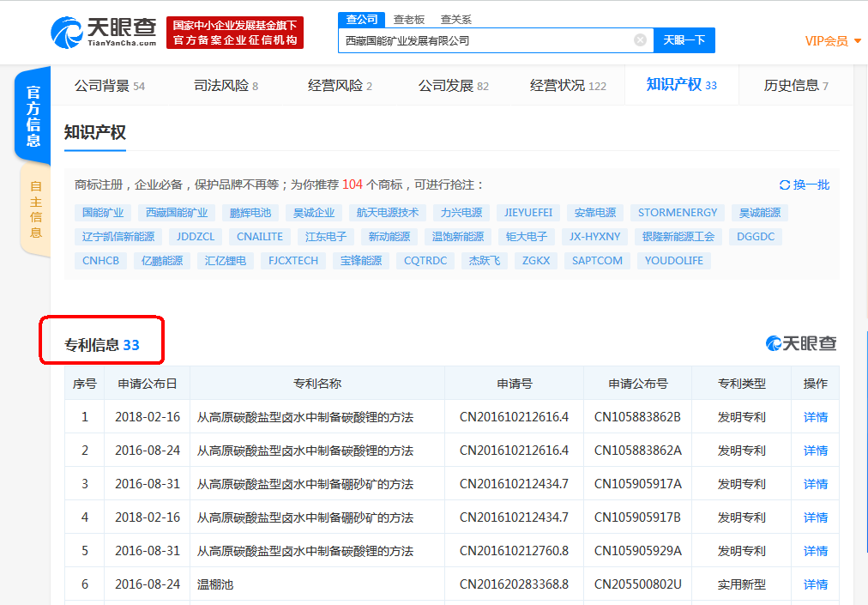This screenshot has width=868, height=605.
Task: Click the FJCXTECH trademark tag
Action: coord(293,260)
